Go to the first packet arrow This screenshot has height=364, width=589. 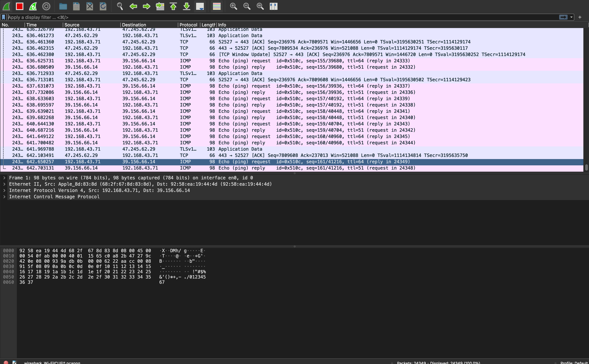(173, 6)
